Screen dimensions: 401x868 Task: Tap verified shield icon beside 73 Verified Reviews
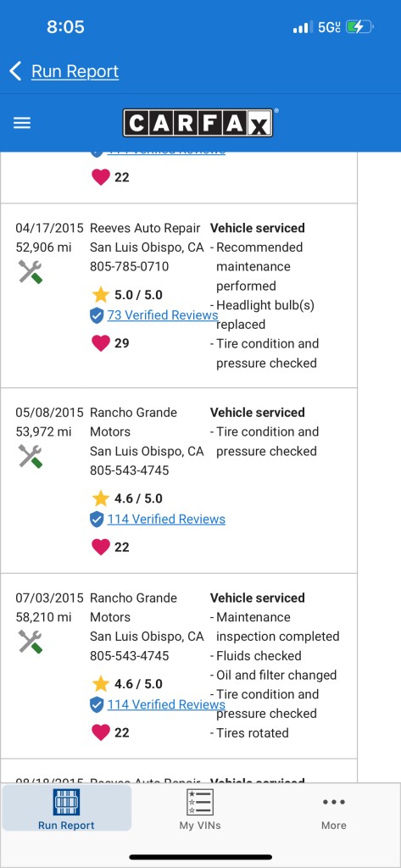[97, 315]
